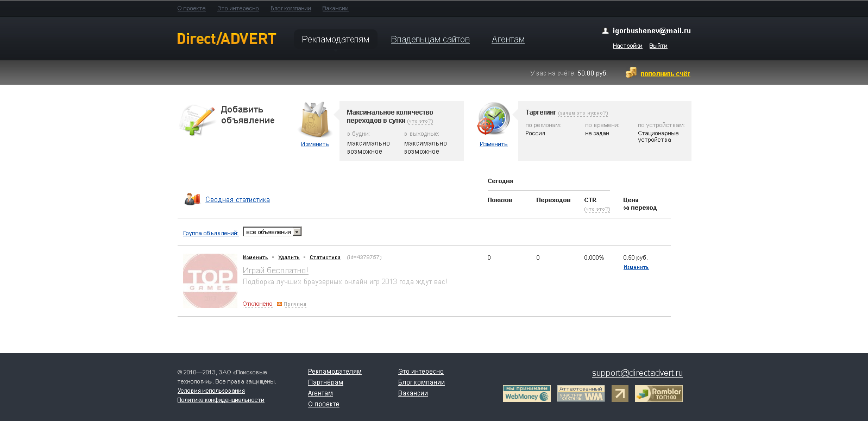
Task: Click the WebMoney accepted badge
Action: point(526,393)
